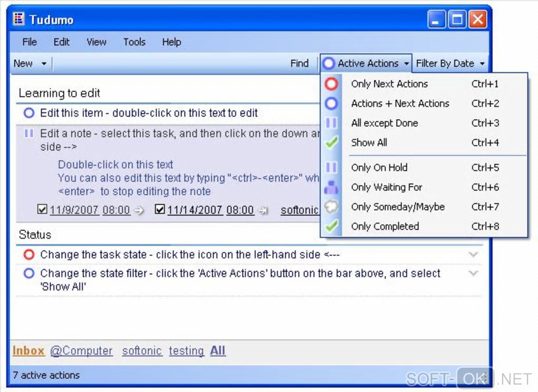
Task: Close the Tudumo window
Action: click(x=478, y=19)
